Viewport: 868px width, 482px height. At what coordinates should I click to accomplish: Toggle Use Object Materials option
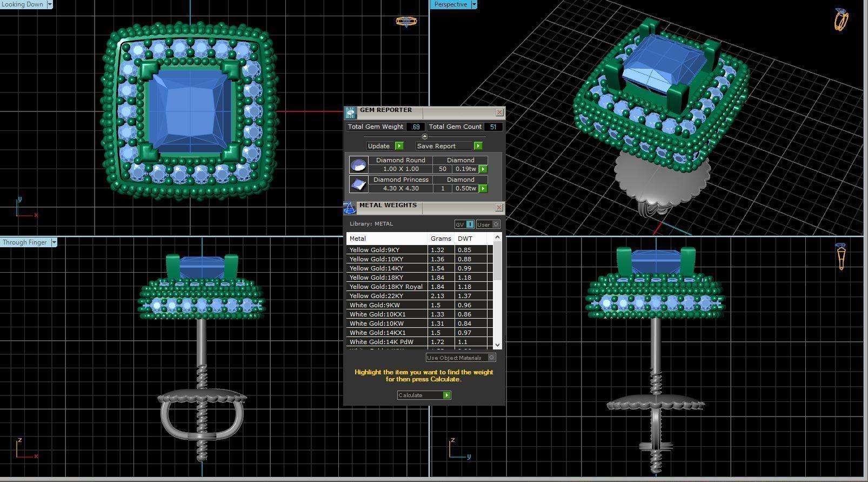pos(460,358)
